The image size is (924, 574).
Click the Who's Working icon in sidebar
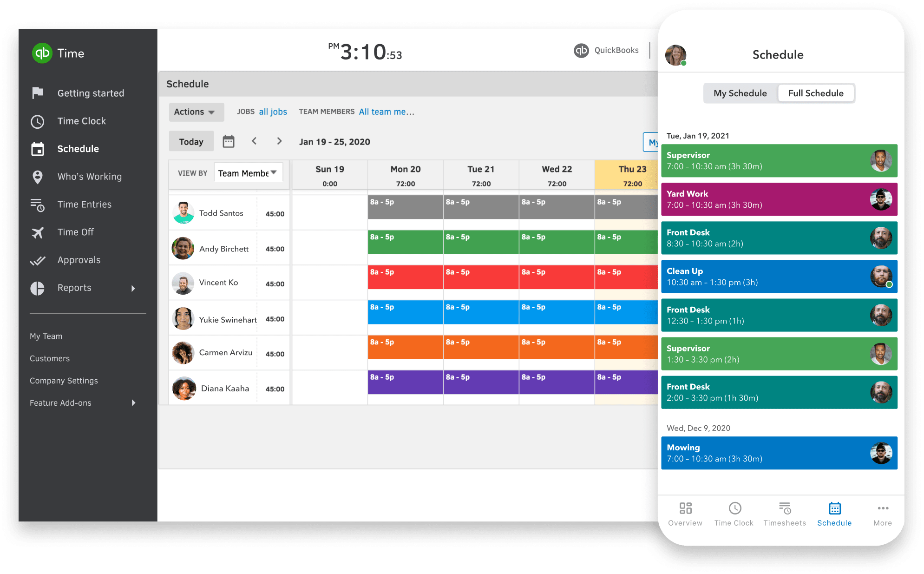[x=38, y=177]
